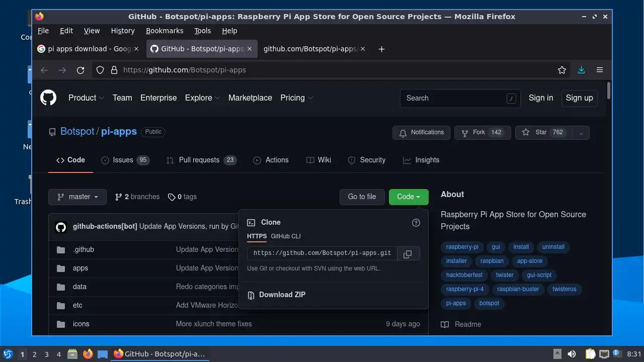Open the Insights tab
Viewport: 644px width, 362px height.
[421, 160]
